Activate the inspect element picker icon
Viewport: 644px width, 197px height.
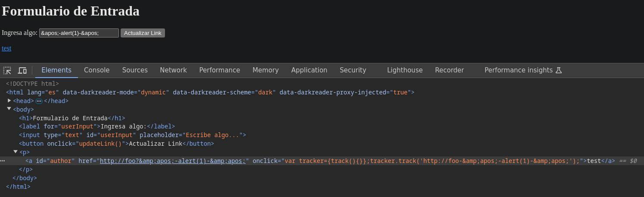(7, 70)
